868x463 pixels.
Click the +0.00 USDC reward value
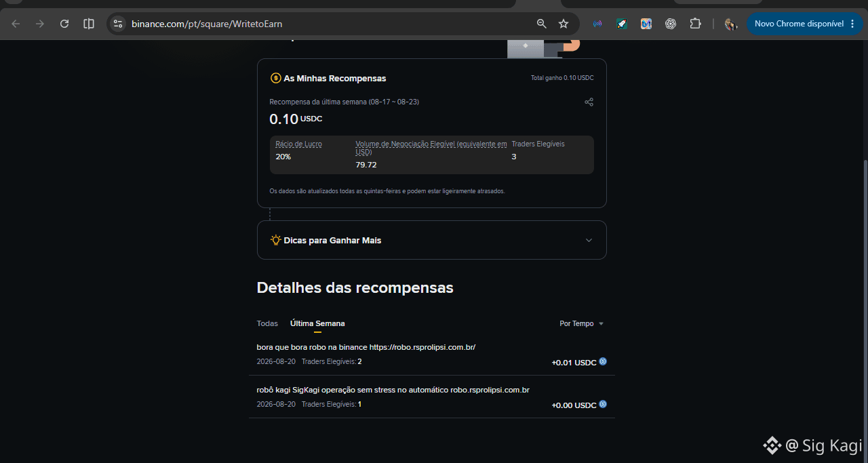[x=574, y=405]
